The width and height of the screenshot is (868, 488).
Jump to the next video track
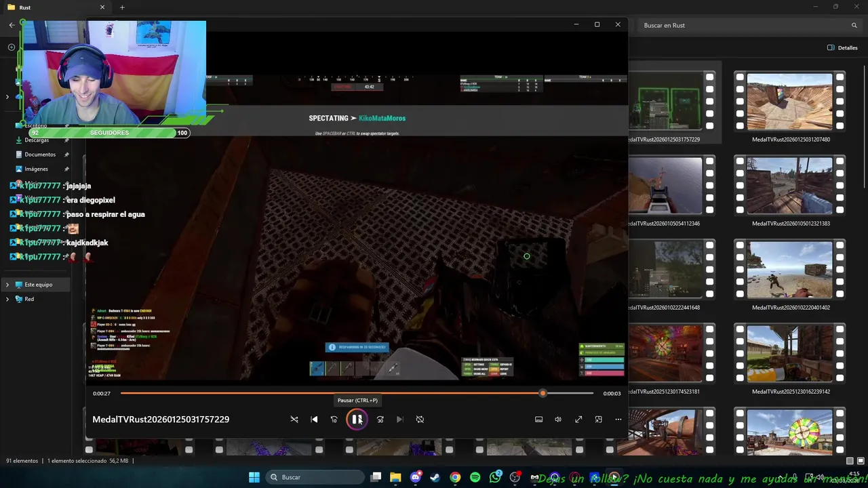399,420
